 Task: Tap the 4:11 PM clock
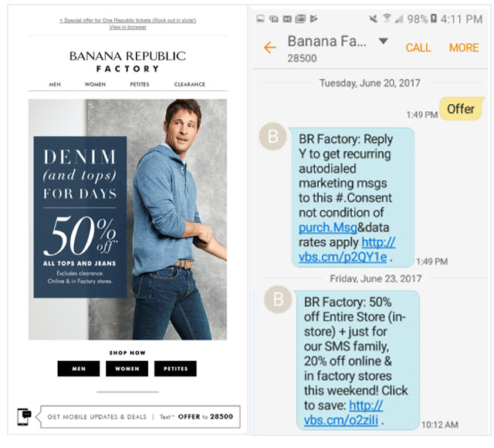pyautogui.click(x=462, y=19)
